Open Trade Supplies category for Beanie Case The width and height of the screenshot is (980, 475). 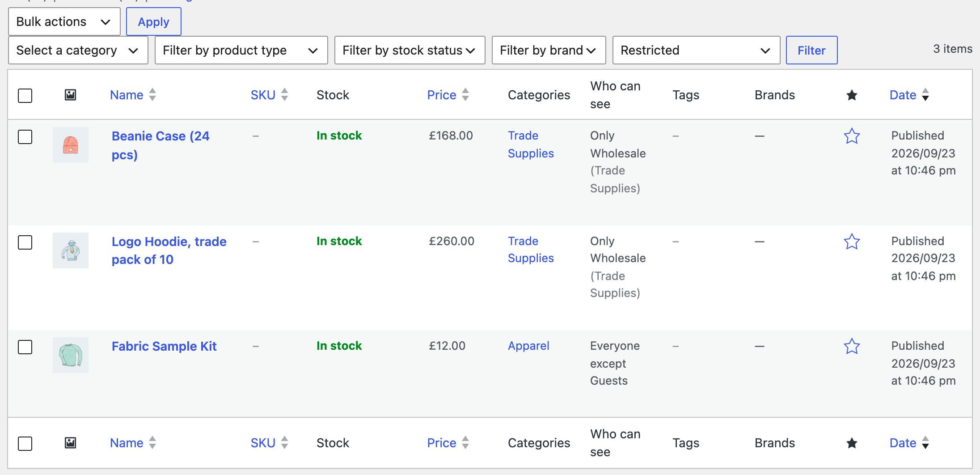click(531, 144)
